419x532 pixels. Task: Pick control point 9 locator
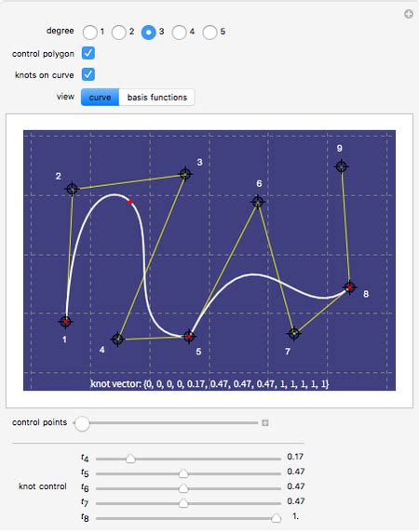pyautogui.click(x=342, y=166)
